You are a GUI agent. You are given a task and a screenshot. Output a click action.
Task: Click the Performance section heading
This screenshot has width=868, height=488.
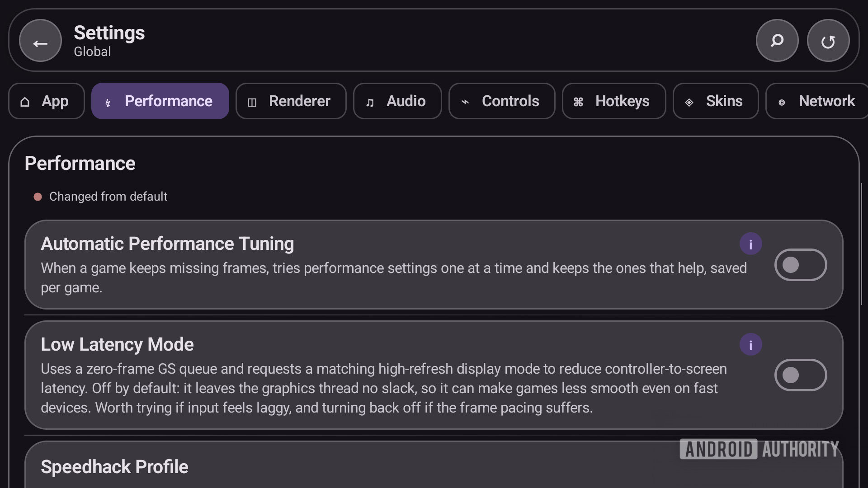(80, 164)
